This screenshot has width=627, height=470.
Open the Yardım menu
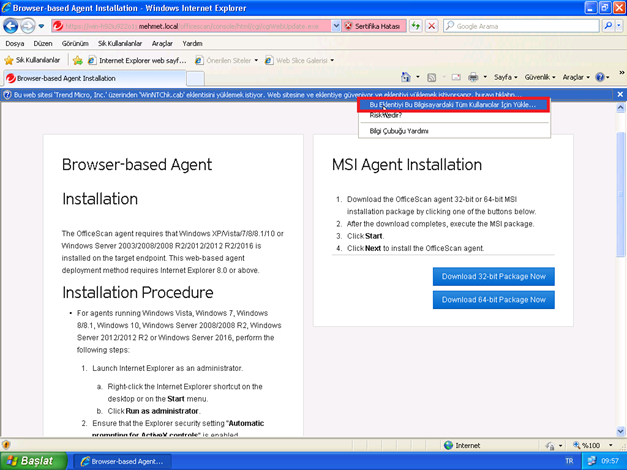click(192, 43)
